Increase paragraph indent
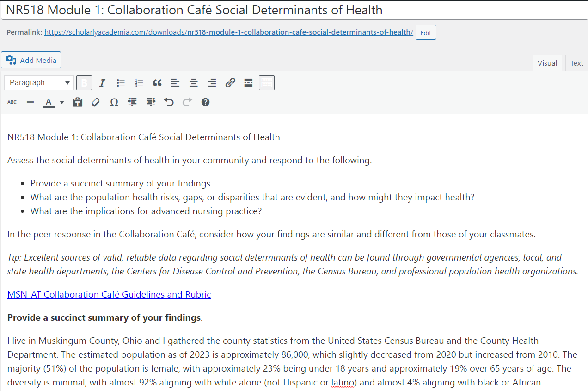The width and height of the screenshot is (588, 391). point(151,102)
